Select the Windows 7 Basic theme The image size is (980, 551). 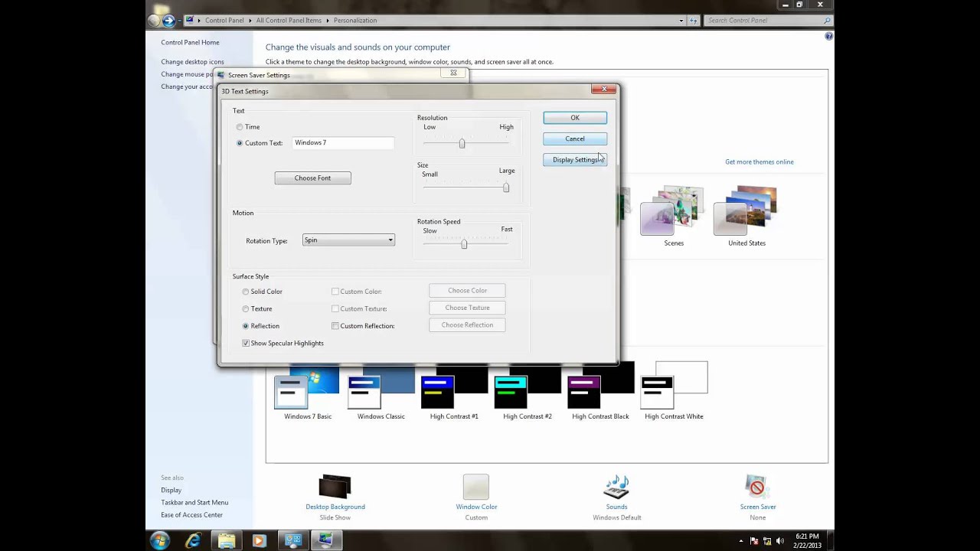(x=308, y=393)
